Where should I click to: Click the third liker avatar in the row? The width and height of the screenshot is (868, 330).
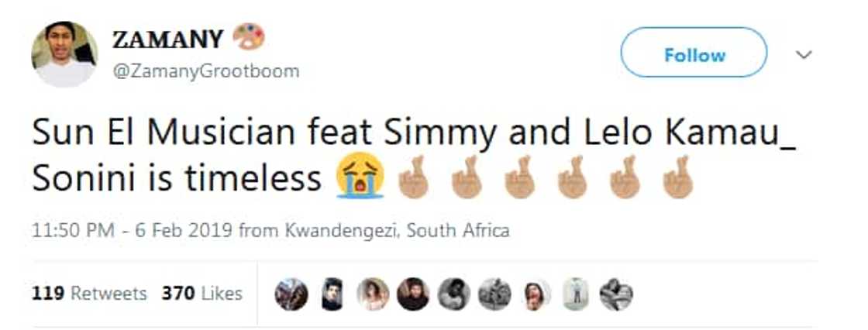(x=372, y=294)
